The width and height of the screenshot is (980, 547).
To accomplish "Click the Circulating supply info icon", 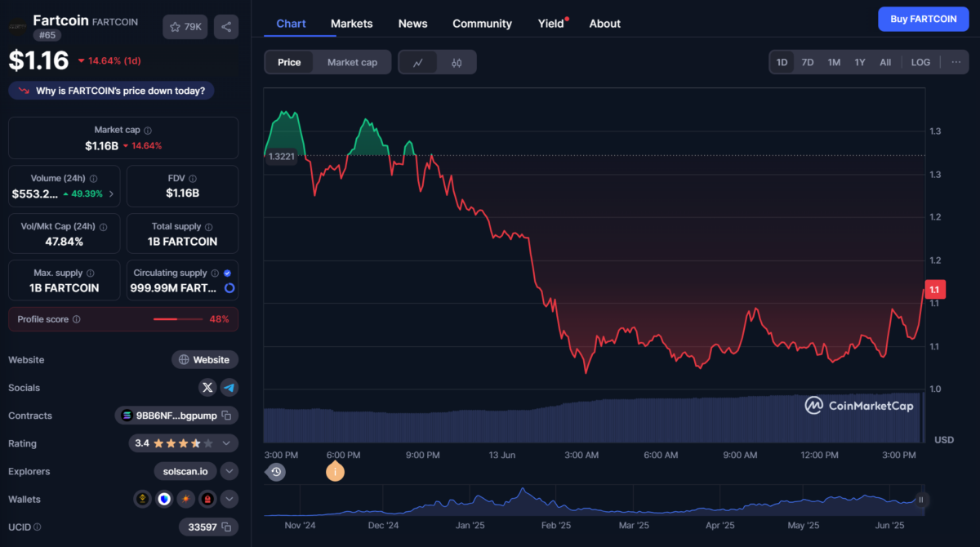I will click(x=215, y=273).
